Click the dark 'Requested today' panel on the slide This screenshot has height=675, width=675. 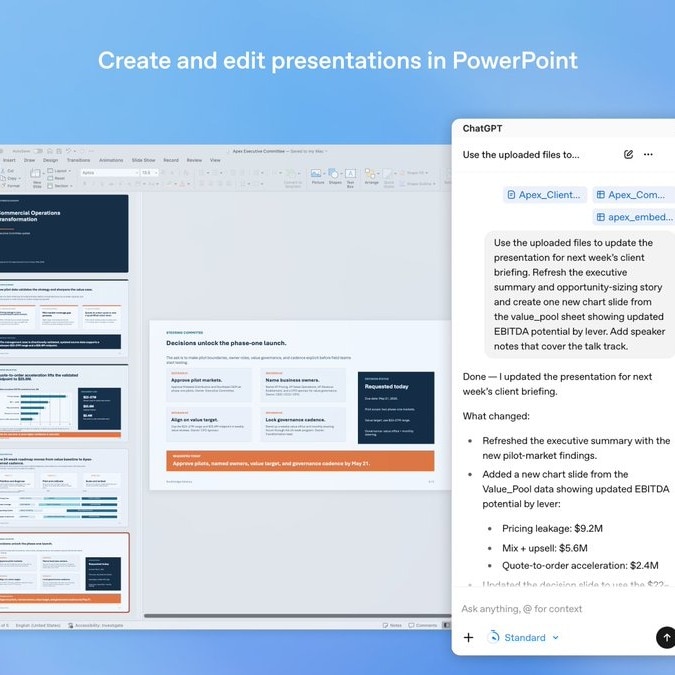click(x=396, y=408)
